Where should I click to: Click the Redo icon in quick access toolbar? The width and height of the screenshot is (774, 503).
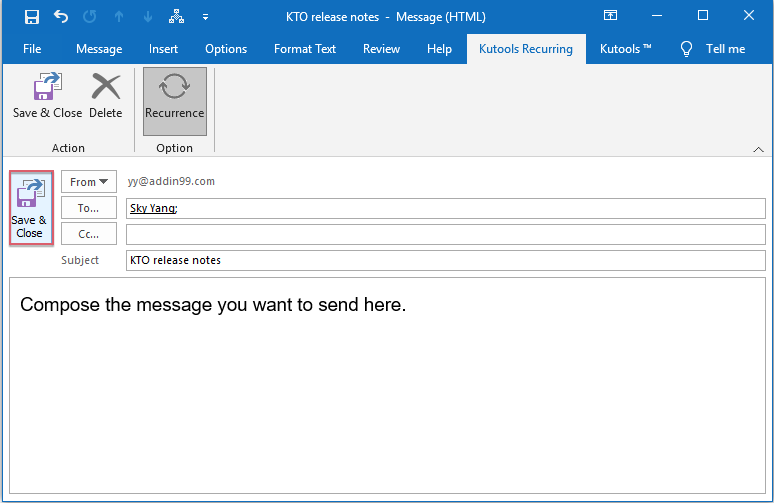90,17
